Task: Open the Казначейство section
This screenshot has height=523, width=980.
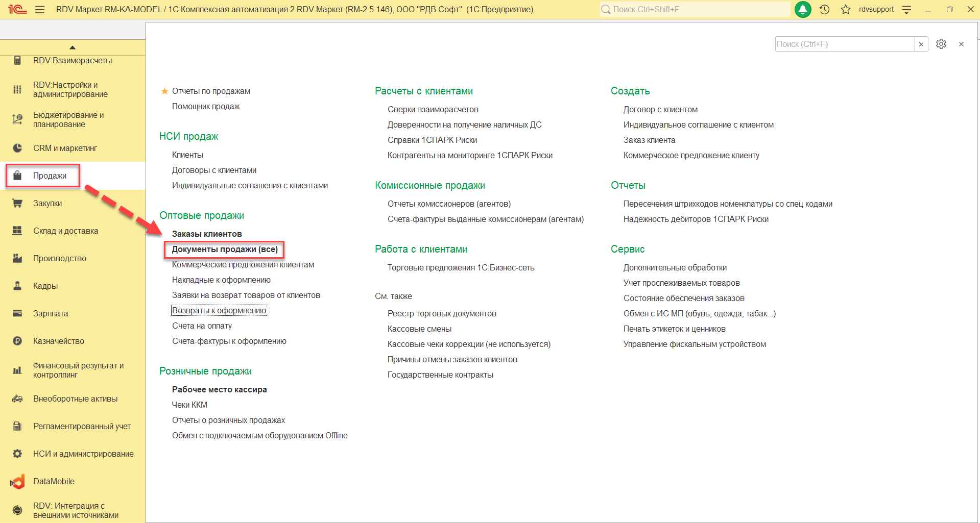Action: (x=59, y=341)
